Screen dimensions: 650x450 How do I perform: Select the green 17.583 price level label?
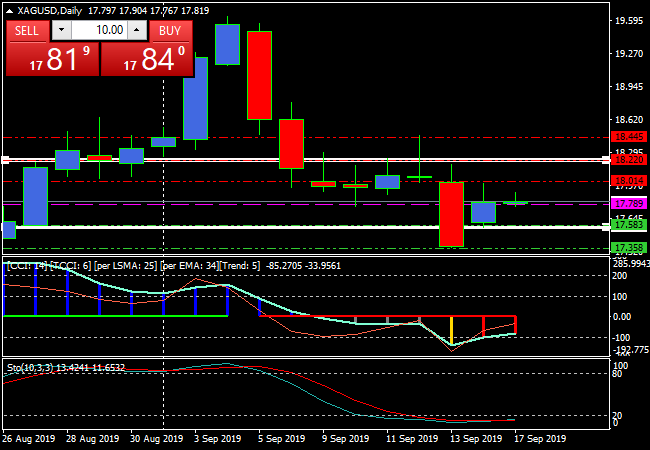tap(628, 226)
